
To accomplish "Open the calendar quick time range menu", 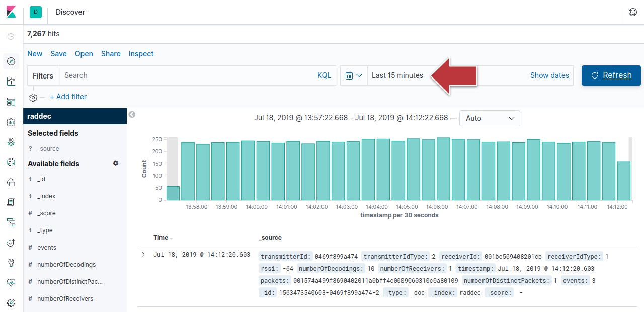I will pyautogui.click(x=354, y=75).
